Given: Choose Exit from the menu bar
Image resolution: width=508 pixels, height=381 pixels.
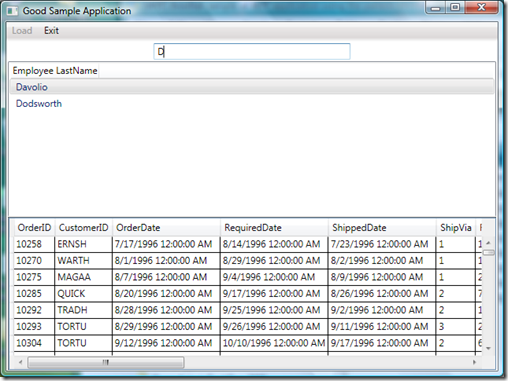Looking at the screenshot, I should (x=51, y=31).
